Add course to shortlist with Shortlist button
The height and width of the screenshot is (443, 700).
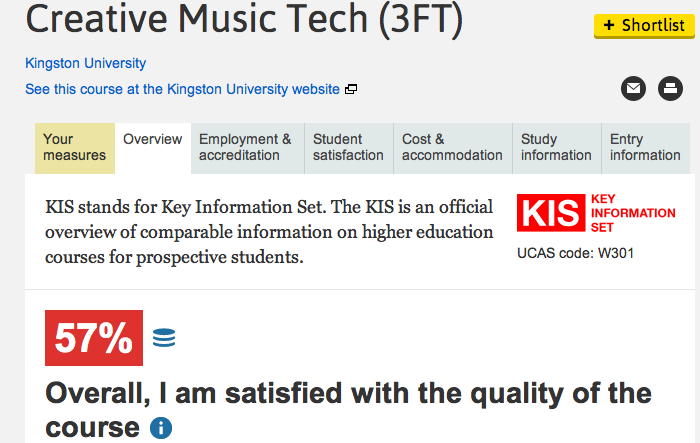(644, 25)
